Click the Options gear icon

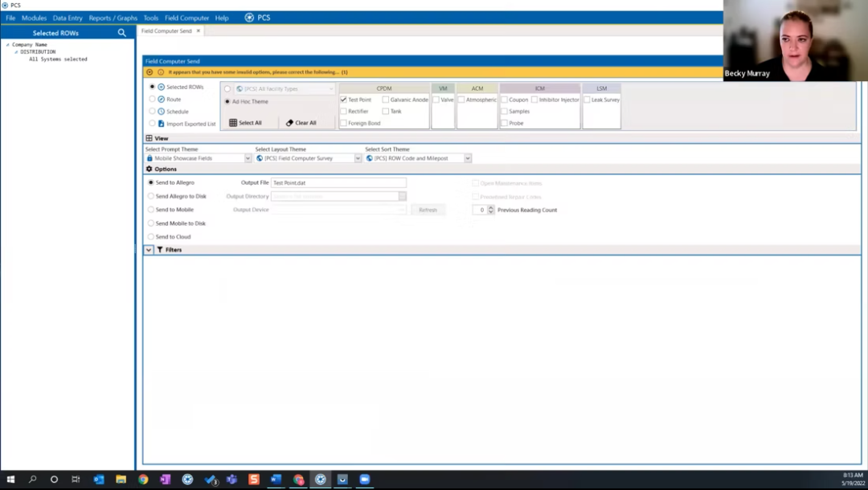click(149, 169)
